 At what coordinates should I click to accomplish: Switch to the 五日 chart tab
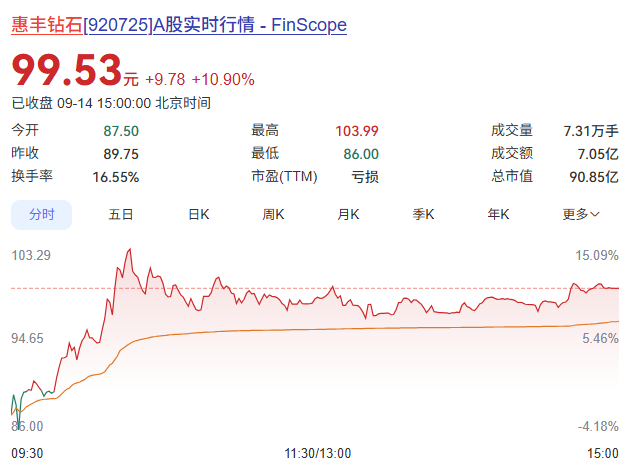121,215
